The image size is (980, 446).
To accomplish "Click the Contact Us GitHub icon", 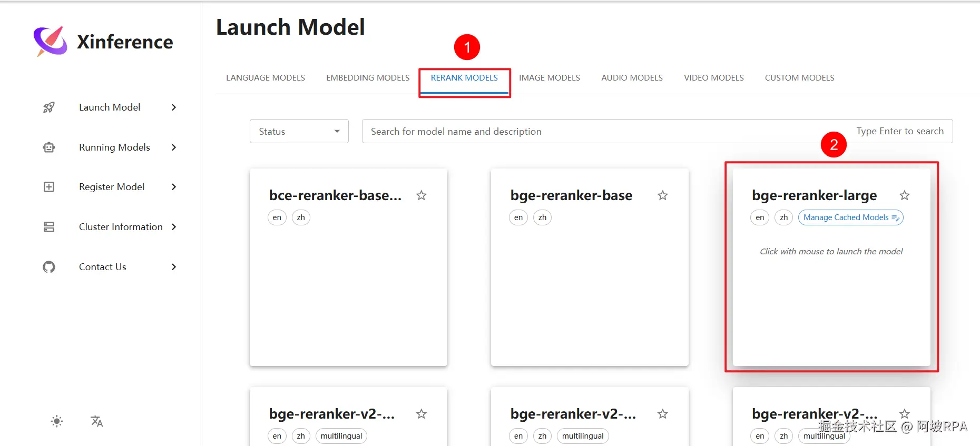I will point(49,267).
